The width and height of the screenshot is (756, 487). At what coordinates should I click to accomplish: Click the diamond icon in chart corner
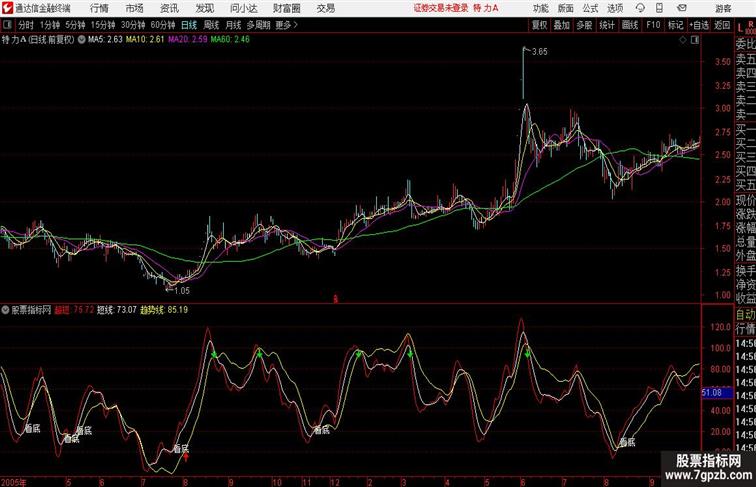click(683, 40)
